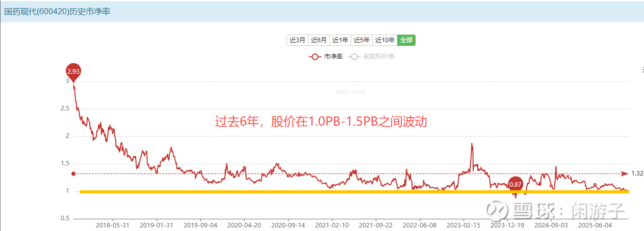This screenshot has width=644, height=231.
Task: Click x-axis date label 2022-06-08
Action: coord(420,224)
